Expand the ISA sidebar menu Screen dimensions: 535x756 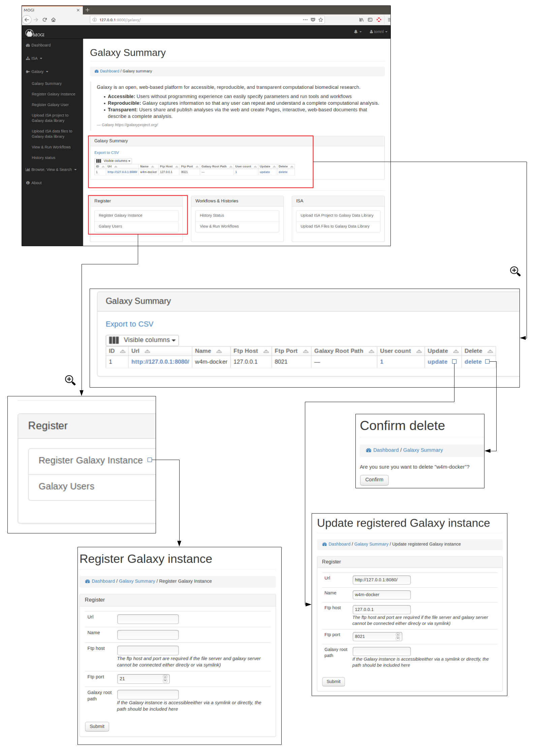[34, 58]
